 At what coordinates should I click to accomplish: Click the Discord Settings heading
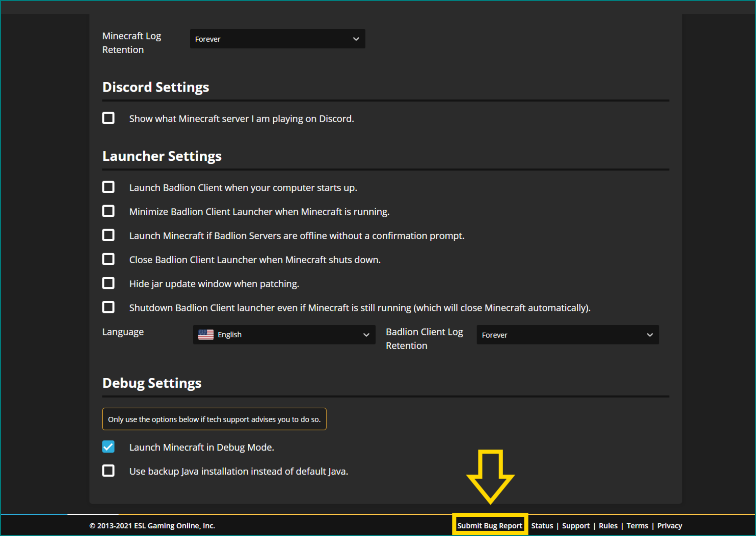pos(156,87)
